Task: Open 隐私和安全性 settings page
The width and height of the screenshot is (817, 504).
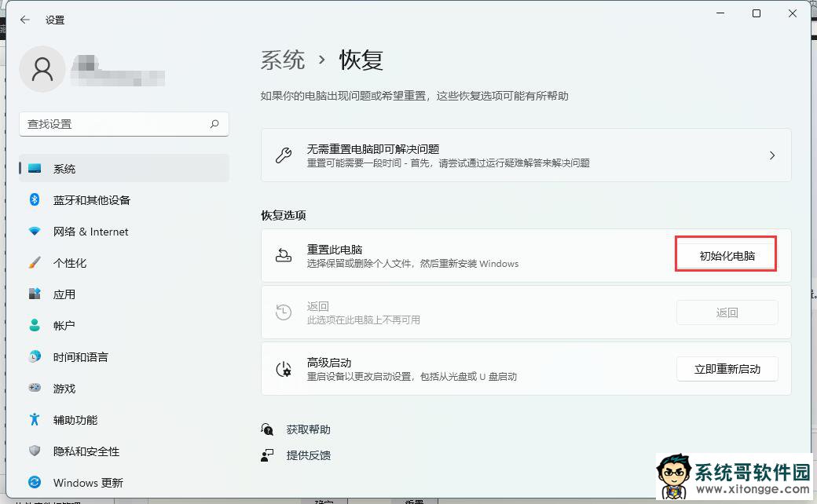Action: [x=124, y=451]
